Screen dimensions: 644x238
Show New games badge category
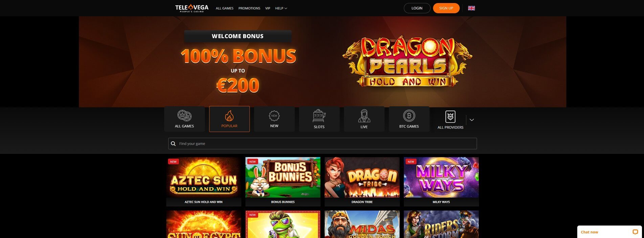pos(274,119)
